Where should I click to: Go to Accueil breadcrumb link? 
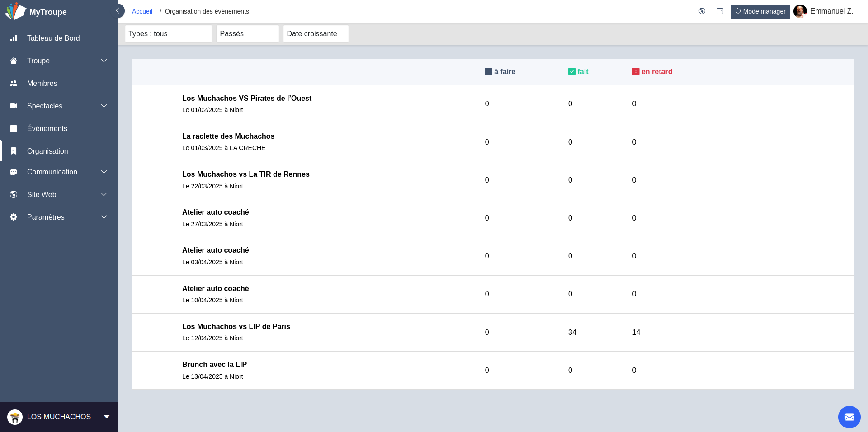point(142,11)
